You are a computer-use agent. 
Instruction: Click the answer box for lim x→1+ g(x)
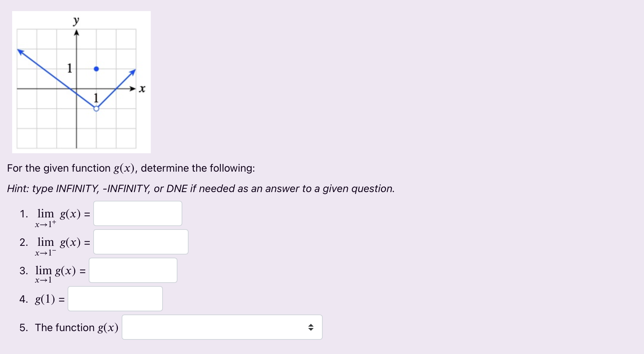(137, 213)
